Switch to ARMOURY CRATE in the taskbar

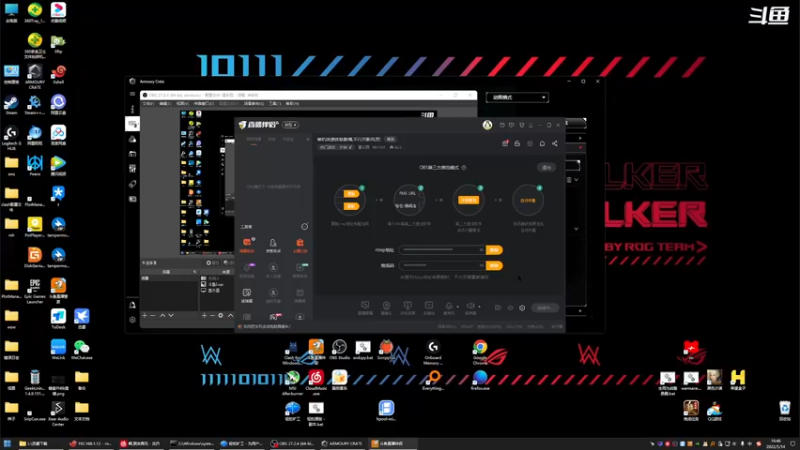pos(343,443)
